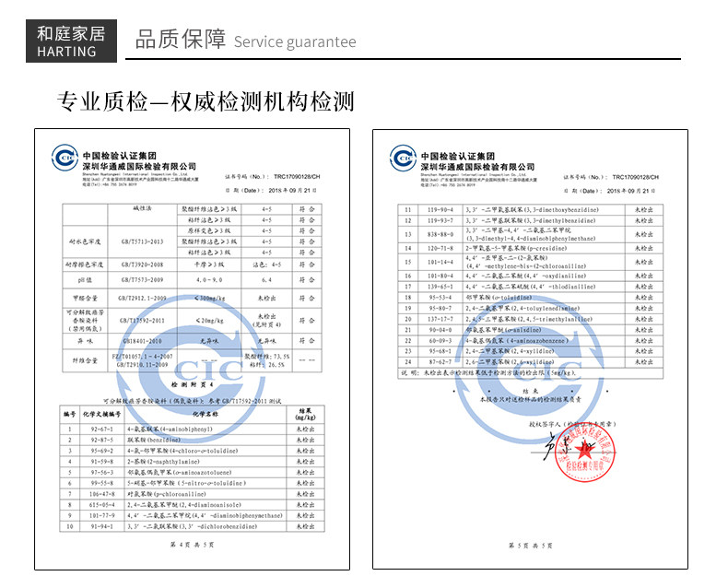The image size is (728, 588).
Task: Click standard GB18401-2010
Action: click(x=142, y=341)
